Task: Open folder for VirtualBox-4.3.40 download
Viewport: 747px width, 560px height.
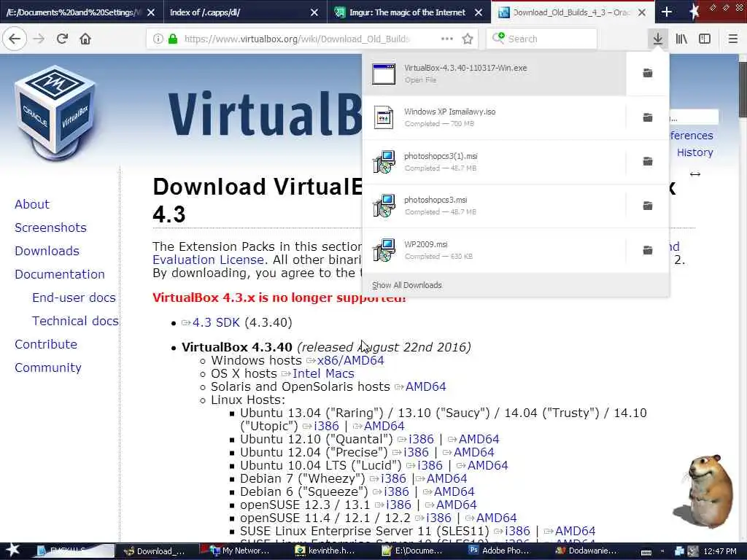Action: pyautogui.click(x=648, y=73)
